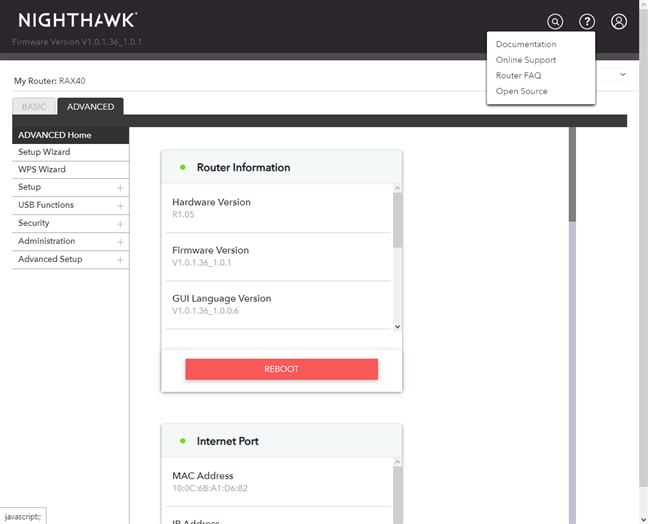
Task: Click Internet Port green status dot
Action: tap(183, 441)
